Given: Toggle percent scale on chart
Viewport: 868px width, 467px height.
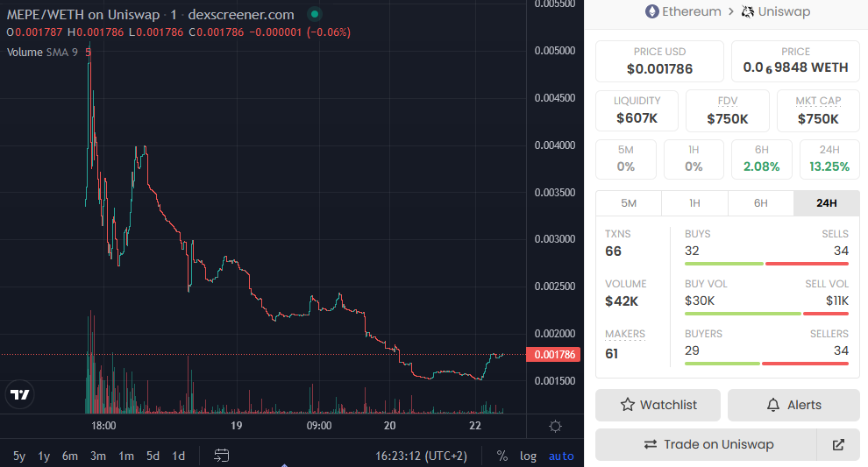Looking at the screenshot, I should pyautogui.click(x=502, y=456).
